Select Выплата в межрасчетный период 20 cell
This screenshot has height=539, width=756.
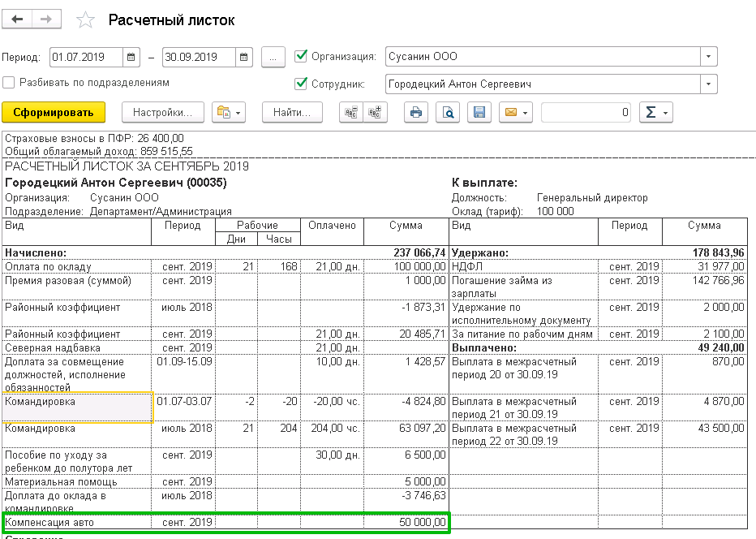(524, 374)
